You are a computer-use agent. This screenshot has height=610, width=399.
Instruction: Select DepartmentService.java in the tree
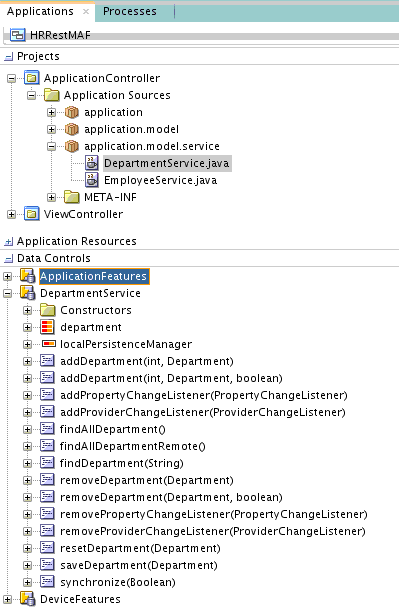tap(167, 163)
